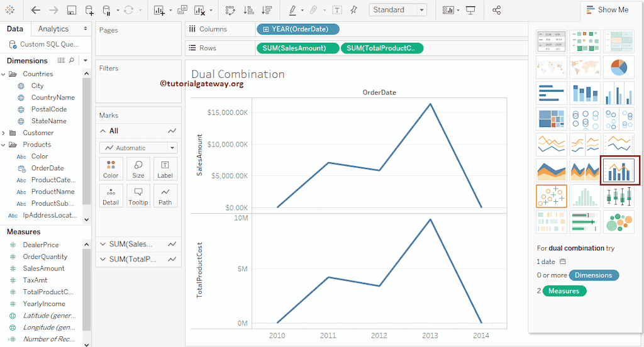
Task: Click the New Worksheet chart icon
Action: (159, 10)
